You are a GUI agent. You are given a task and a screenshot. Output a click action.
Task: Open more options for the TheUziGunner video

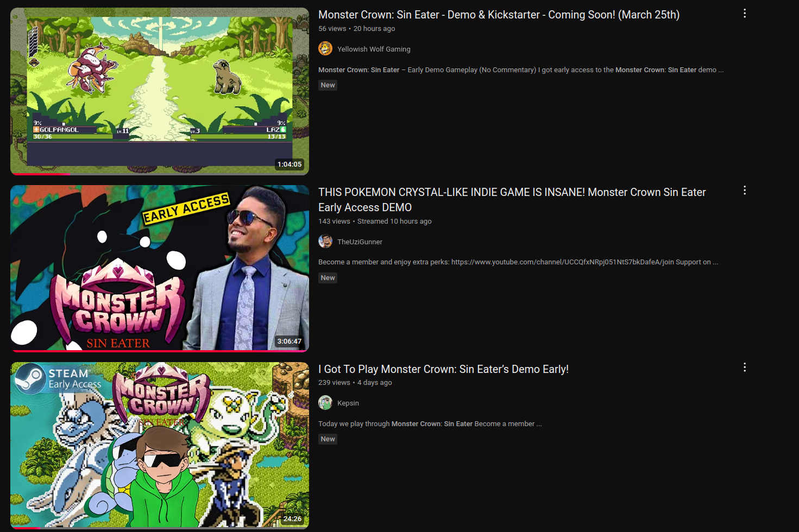pos(745,191)
